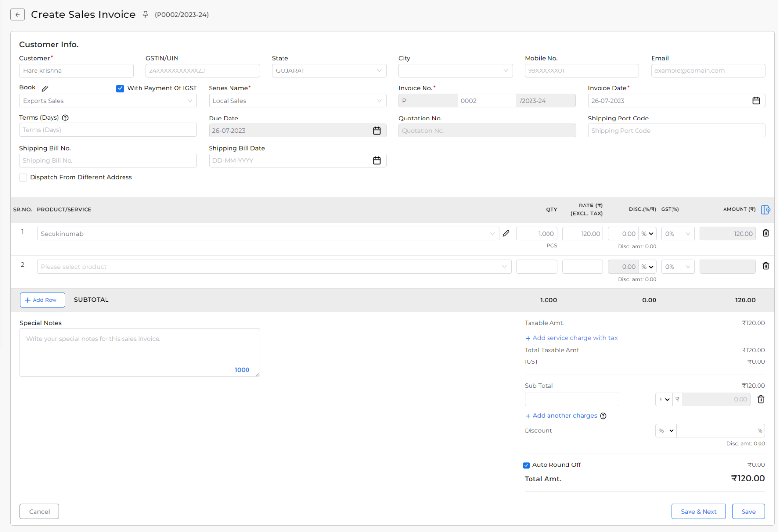The width and height of the screenshot is (778, 532).
Task: Delete row 2 using its trash icon
Action: point(766,266)
